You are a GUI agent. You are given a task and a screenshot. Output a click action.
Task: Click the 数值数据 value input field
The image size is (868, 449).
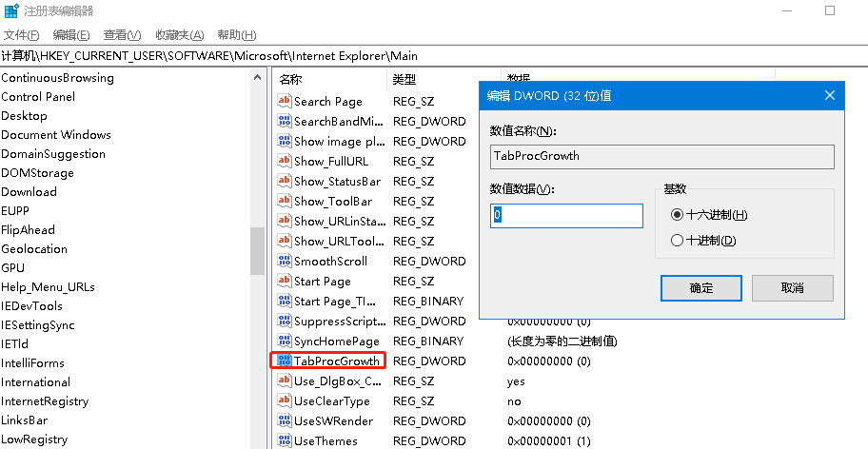[x=566, y=216]
